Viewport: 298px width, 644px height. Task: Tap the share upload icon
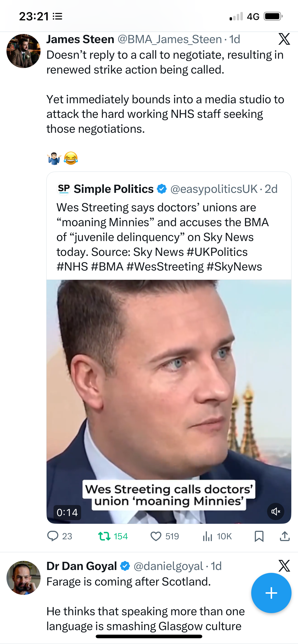point(285,536)
